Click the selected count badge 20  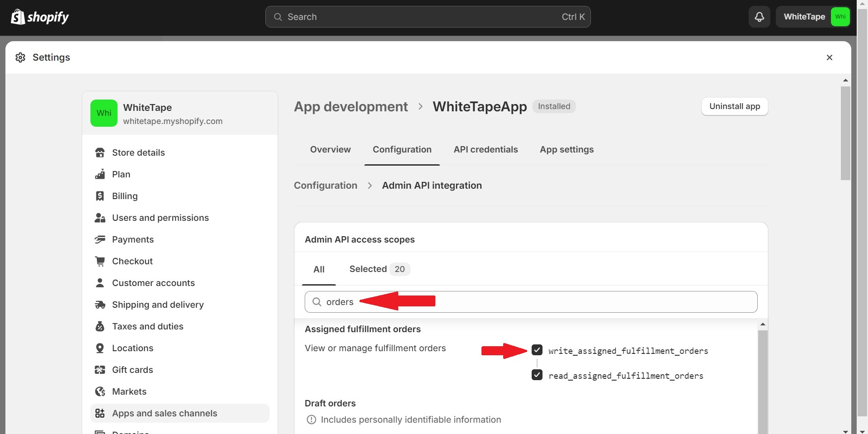[x=400, y=269]
